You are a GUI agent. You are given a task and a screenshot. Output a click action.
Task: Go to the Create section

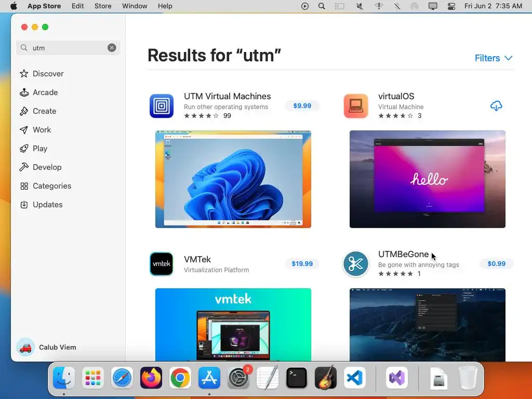[38, 111]
